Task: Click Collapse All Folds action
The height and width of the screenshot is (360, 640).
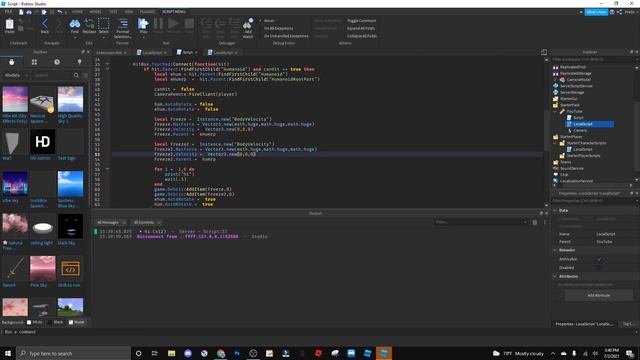Action: click(x=362, y=36)
